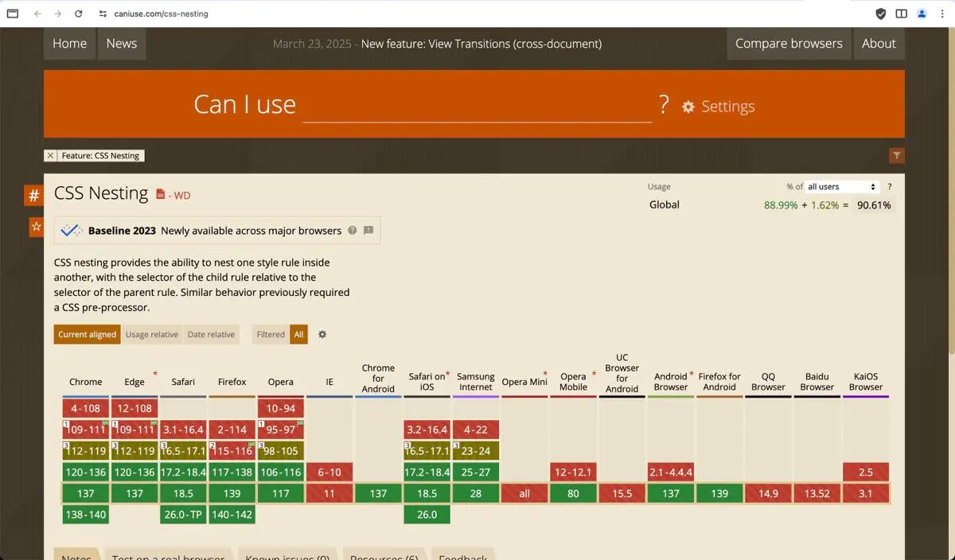This screenshot has width=955, height=560.
Task: Remove the Feature: CSS Nesting tag
Action: coord(51,156)
